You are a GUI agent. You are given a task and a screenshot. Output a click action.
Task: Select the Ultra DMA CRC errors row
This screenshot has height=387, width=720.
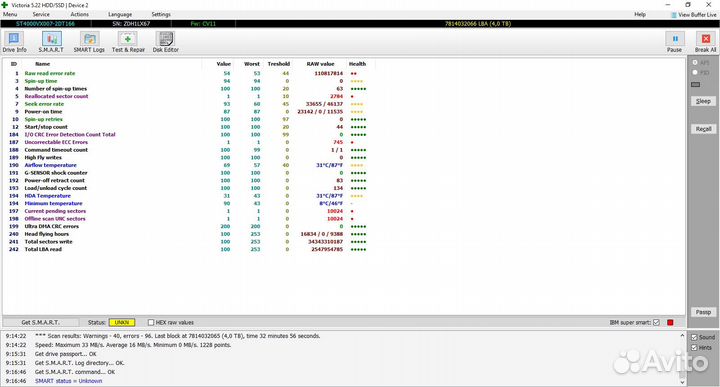(188, 226)
